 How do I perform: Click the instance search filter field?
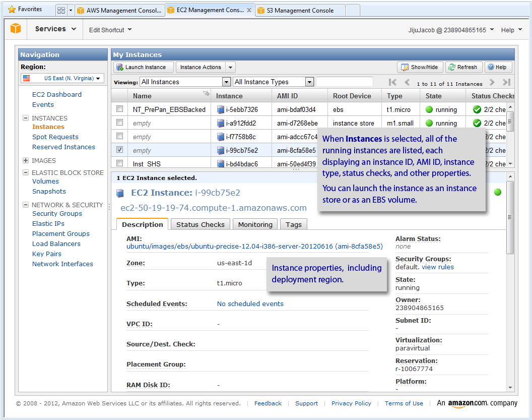point(345,82)
